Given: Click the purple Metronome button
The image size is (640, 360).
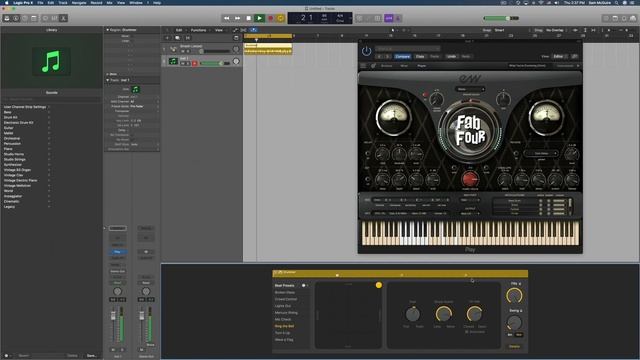Looking at the screenshot, I should (x=398, y=18).
